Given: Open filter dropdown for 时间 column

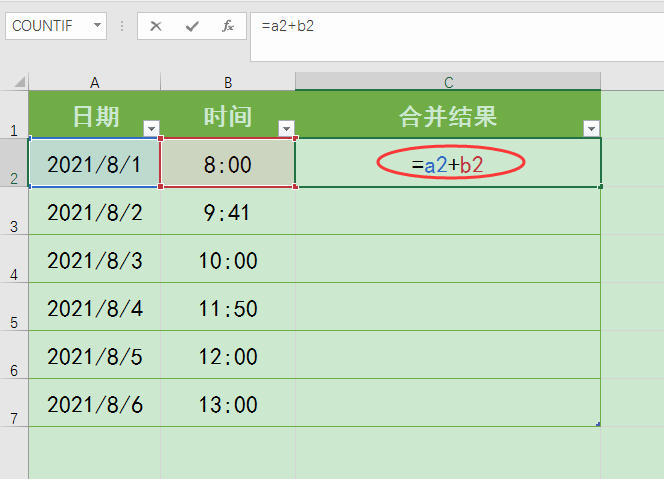Looking at the screenshot, I should point(286,128).
